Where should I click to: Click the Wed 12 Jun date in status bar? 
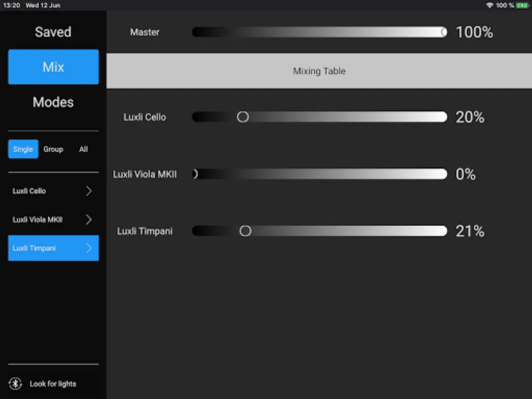click(43, 5)
